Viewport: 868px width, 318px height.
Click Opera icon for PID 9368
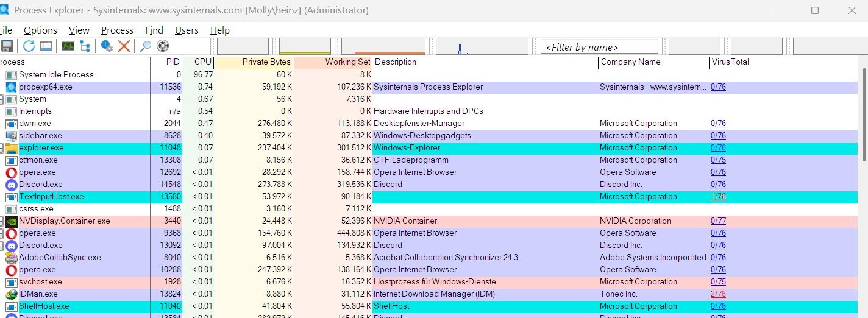pos(11,233)
